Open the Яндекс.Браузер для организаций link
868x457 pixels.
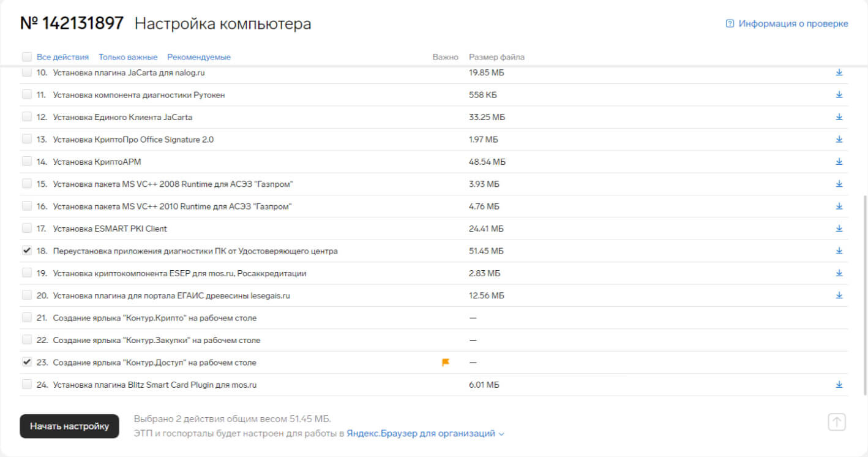(x=421, y=433)
